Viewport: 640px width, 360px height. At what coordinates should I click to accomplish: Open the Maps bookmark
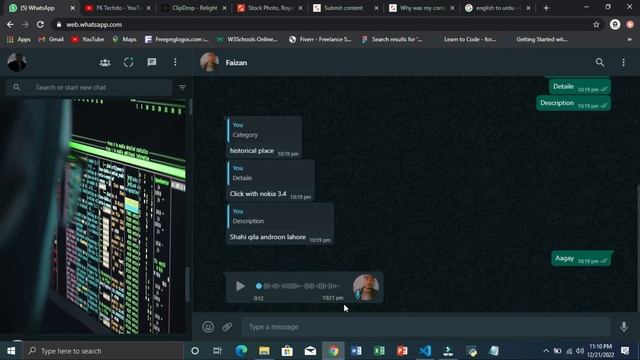tap(124, 40)
